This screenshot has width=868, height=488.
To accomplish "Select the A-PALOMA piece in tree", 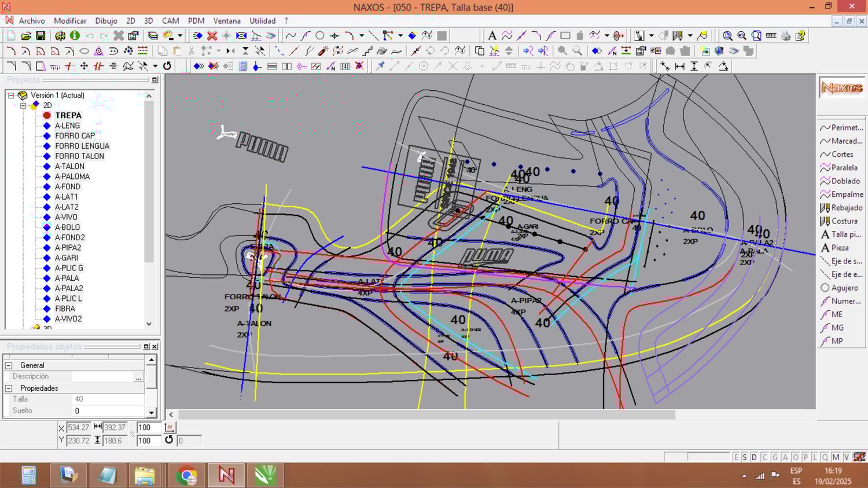I will pyautogui.click(x=72, y=177).
